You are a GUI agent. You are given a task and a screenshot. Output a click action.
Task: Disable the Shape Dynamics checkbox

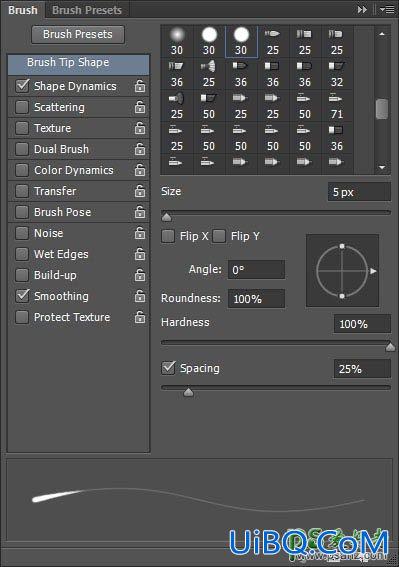pos(22,86)
